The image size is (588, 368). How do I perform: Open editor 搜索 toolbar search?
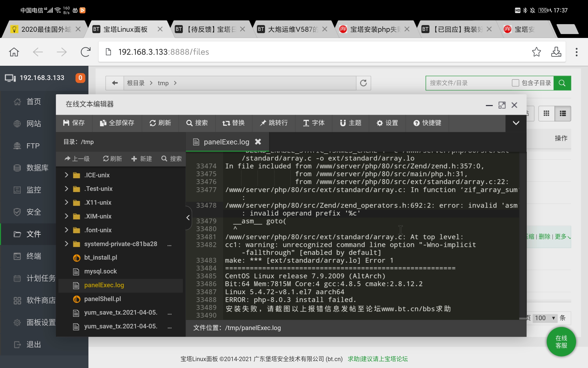(197, 123)
